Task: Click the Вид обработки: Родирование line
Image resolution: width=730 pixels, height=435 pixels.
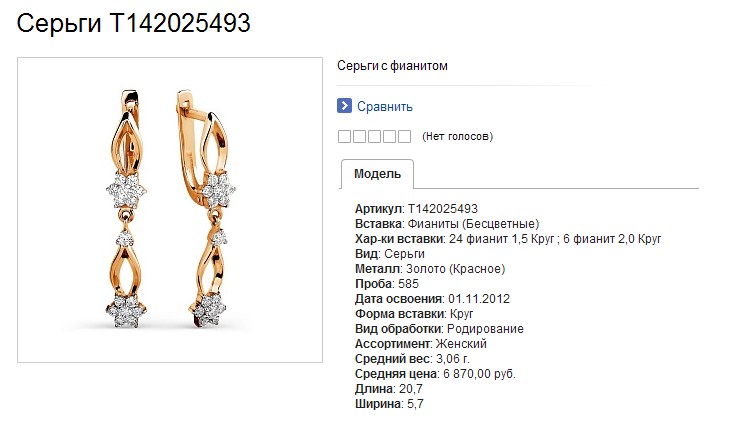Action: point(439,329)
